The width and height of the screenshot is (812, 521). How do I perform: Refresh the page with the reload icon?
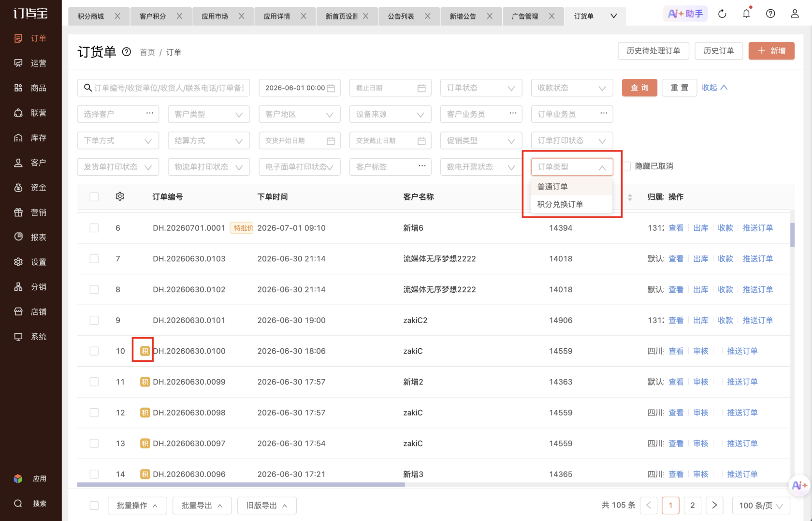click(x=722, y=14)
